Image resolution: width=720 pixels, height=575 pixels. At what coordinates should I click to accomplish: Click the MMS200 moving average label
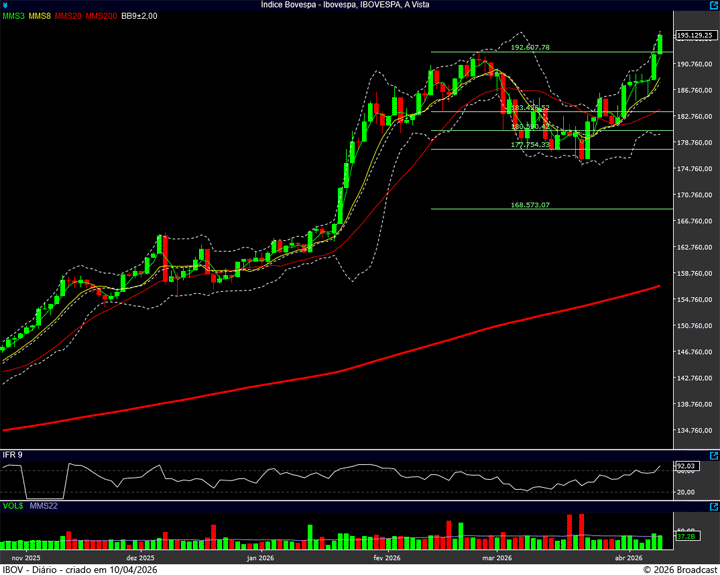pos(101,16)
